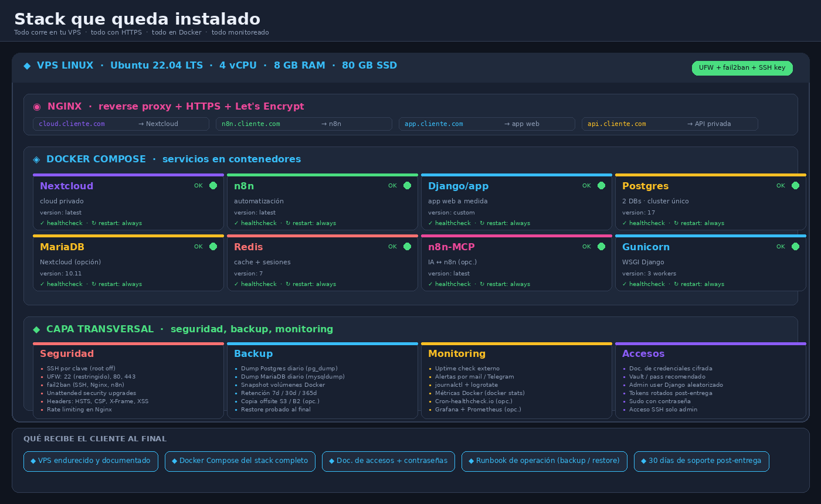
Task: Click the Monitoring panel heading
Action: pyautogui.click(x=457, y=354)
